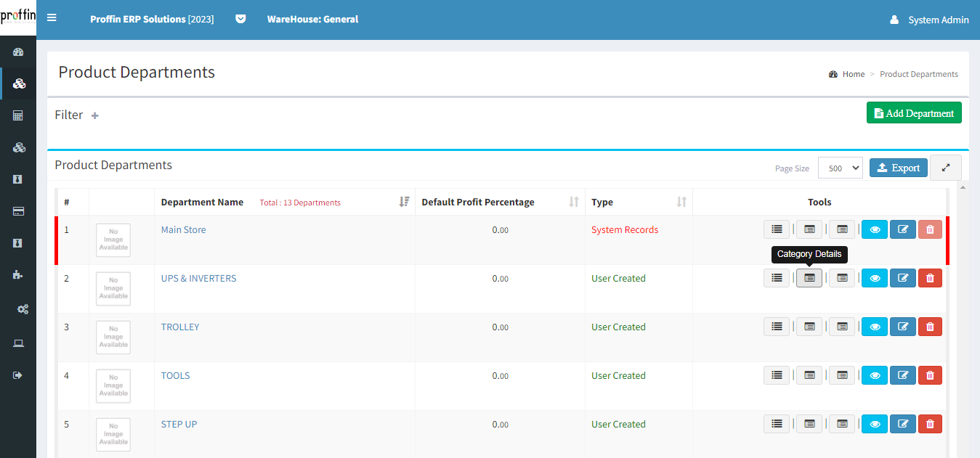The height and width of the screenshot is (458, 980).
Task: Click the Export button
Action: click(899, 168)
